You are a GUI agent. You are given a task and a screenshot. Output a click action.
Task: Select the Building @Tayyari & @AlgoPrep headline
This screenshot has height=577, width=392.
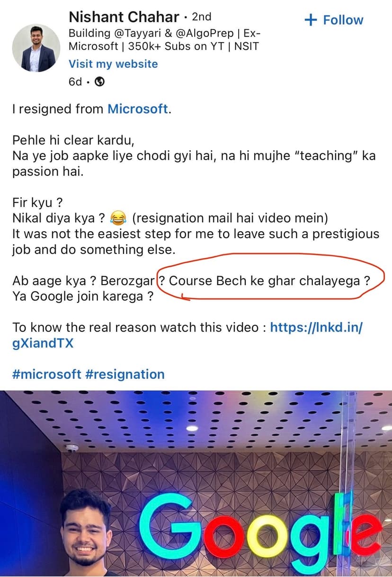click(x=165, y=40)
